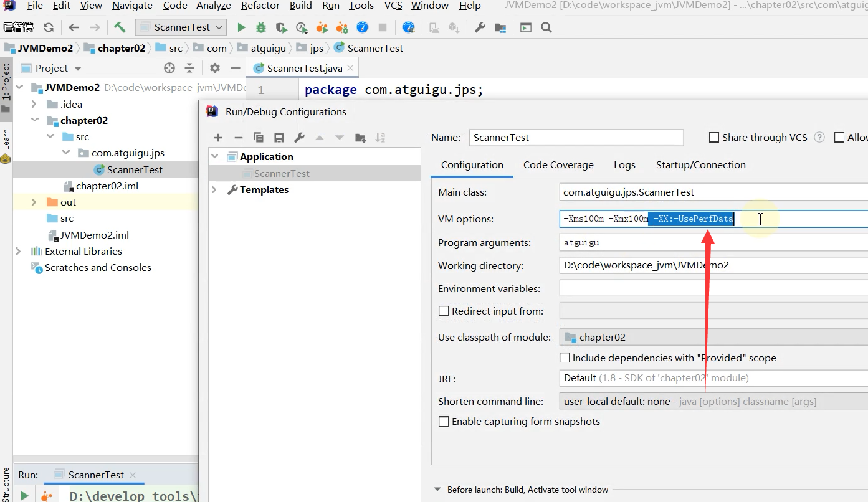This screenshot has width=868, height=502.
Task: Click the Environment variables field
Action: pyautogui.click(x=713, y=288)
